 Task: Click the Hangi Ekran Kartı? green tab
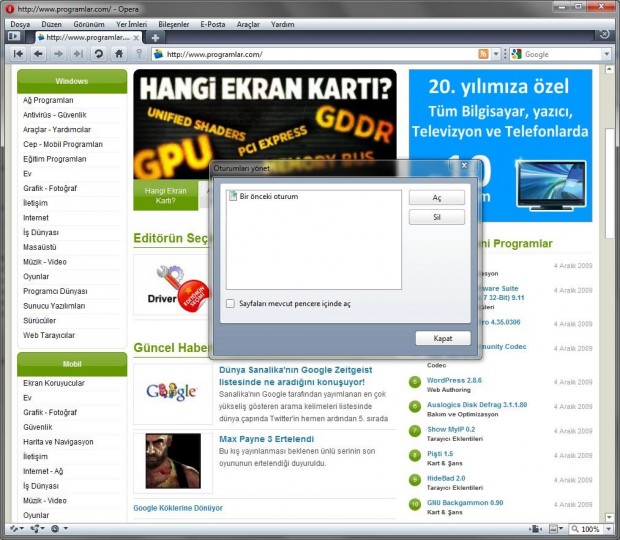coord(166,196)
